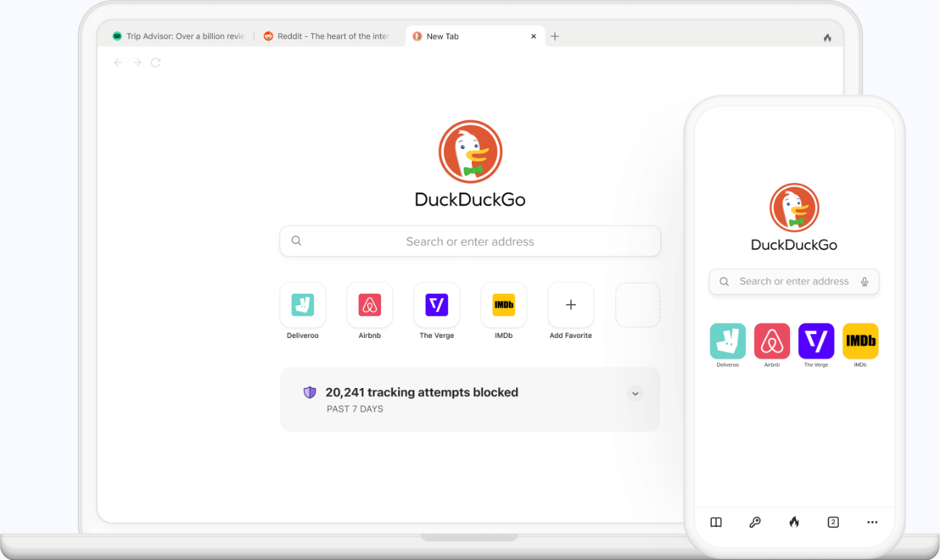Image resolution: width=940 pixels, height=560 pixels.
Task: Open Deliveroo favorite on laptop
Action: coord(303,305)
